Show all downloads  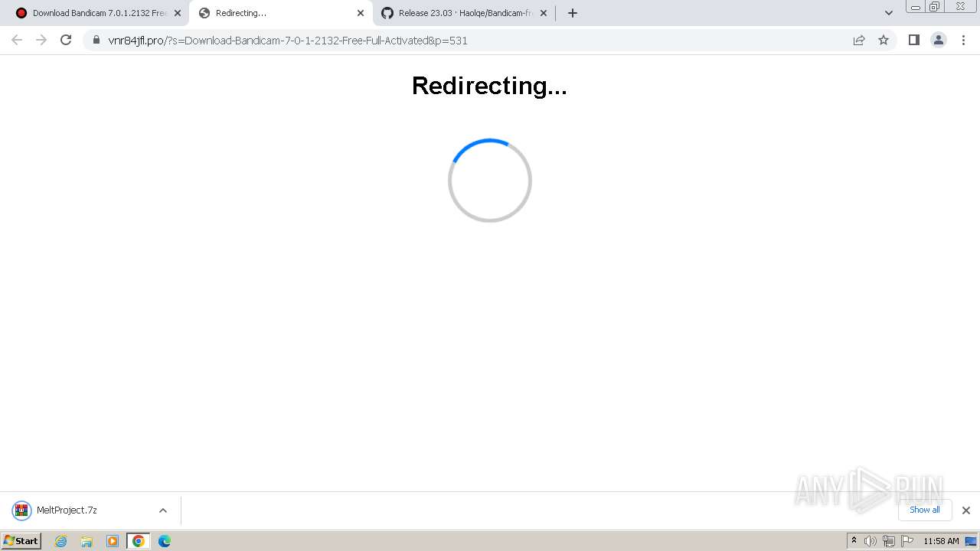tap(925, 510)
